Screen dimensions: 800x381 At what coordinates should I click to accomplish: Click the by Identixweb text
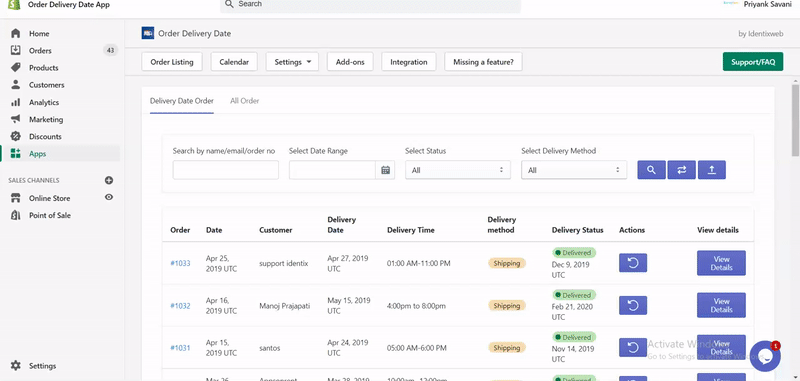point(760,34)
